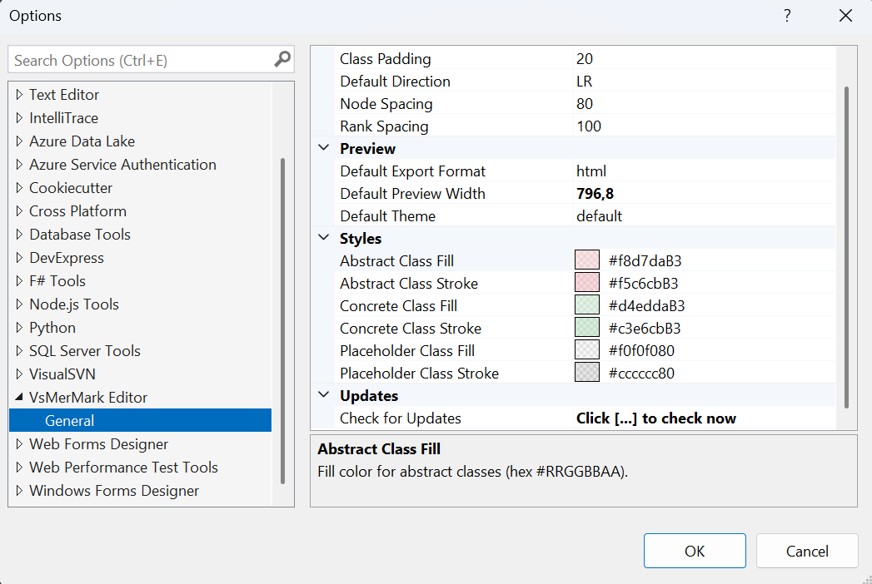Edit the Default Preview Width value
Screen dimensions: 872x584
pyautogui.click(x=700, y=194)
